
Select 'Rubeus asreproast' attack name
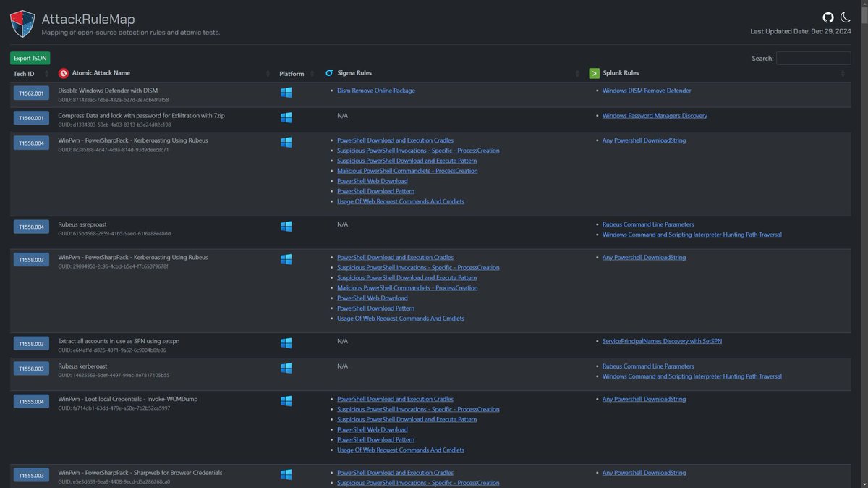coord(82,224)
